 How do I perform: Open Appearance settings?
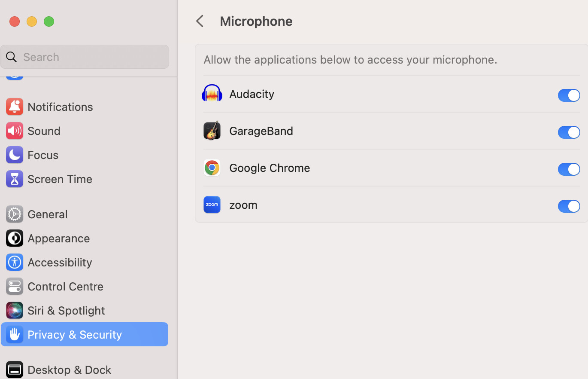pyautogui.click(x=58, y=238)
